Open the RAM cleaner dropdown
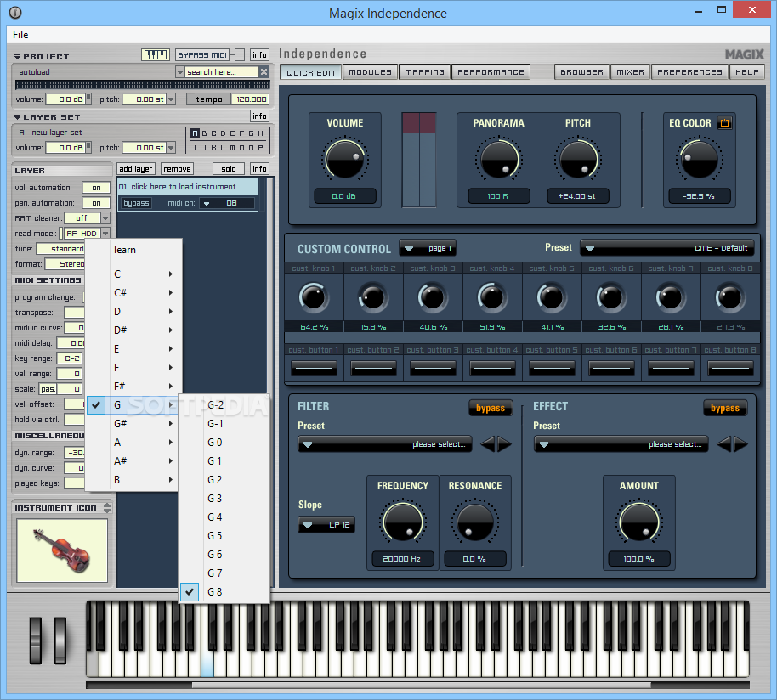777x700 pixels. [x=105, y=218]
